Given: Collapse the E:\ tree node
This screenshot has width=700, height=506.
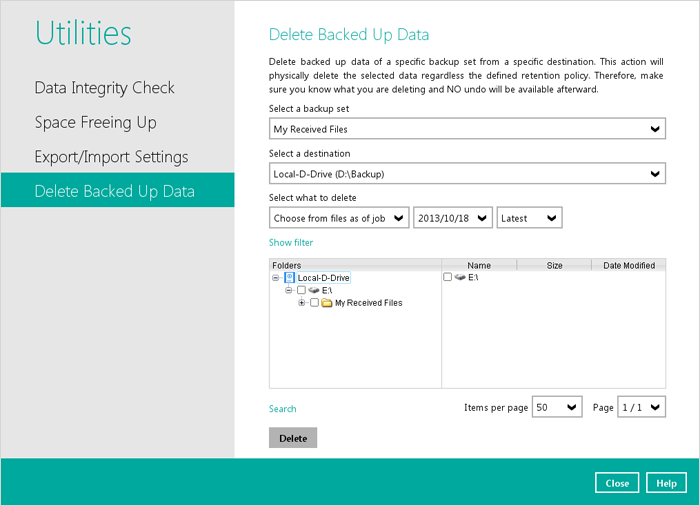Looking at the screenshot, I should coord(288,290).
